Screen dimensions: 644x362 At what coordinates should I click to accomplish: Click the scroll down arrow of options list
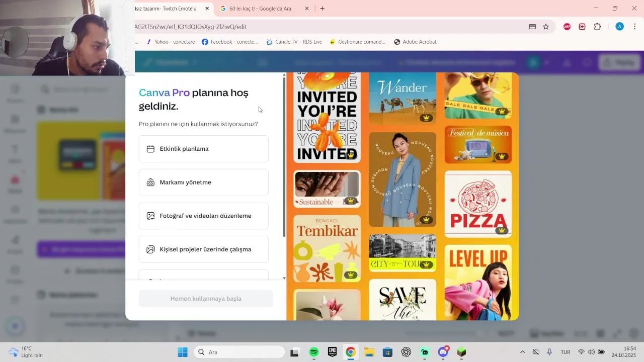(x=284, y=278)
